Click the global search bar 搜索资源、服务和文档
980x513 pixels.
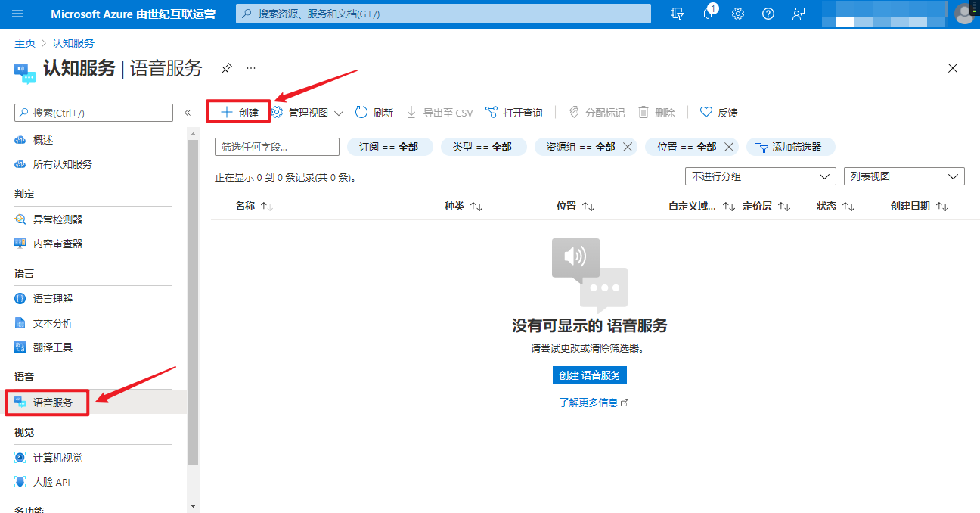point(443,14)
